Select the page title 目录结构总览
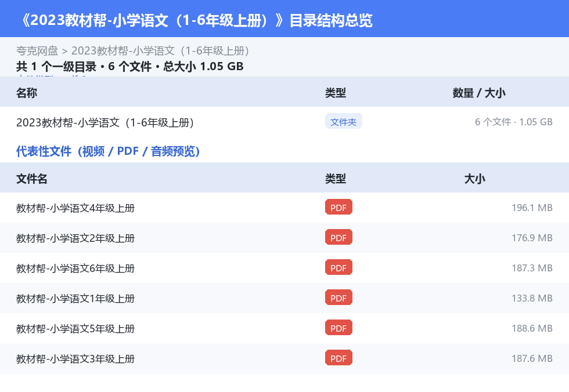Viewport: 569px width, 392px height. (330, 20)
